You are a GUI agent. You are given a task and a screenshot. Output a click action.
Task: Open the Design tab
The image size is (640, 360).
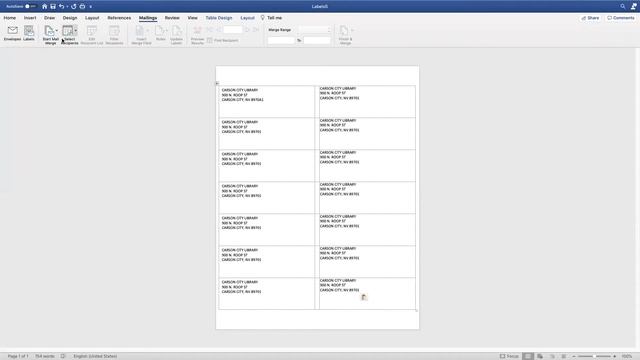coord(70,18)
